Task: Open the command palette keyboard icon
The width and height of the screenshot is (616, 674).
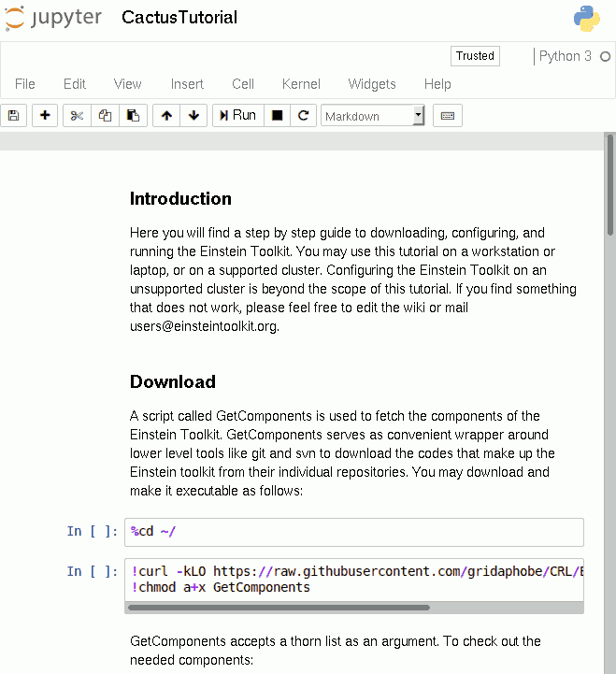Action: [447, 115]
